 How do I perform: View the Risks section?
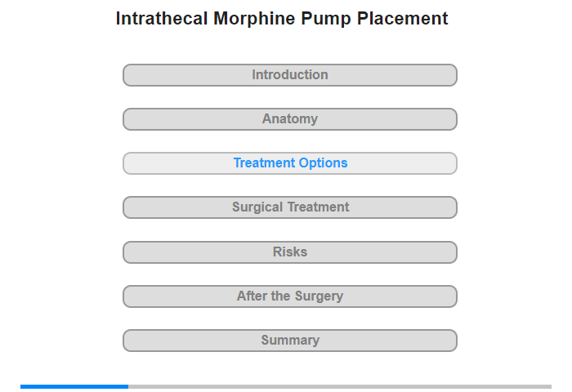pyautogui.click(x=289, y=252)
